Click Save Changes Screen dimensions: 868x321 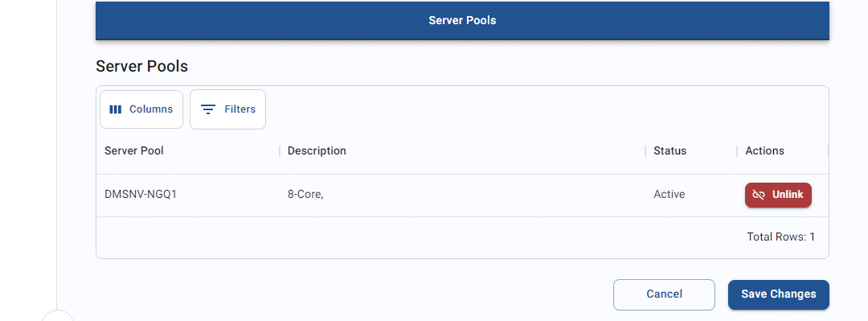tap(778, 294)
